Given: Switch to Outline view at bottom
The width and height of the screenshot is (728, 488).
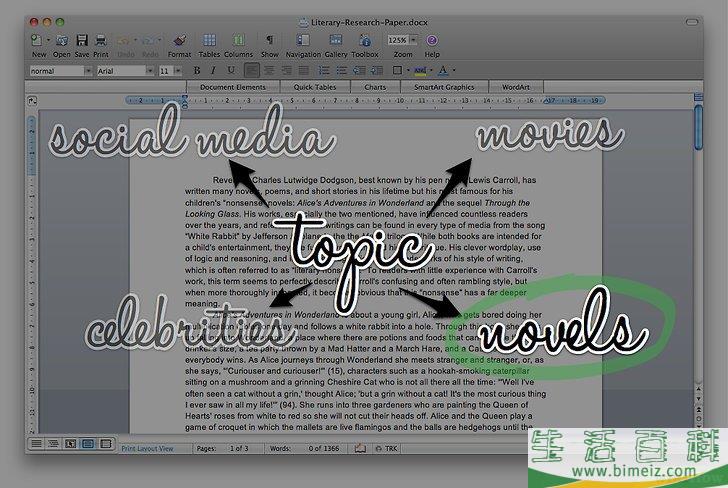Looking at the screenshot, I should [x=53, y=444].
